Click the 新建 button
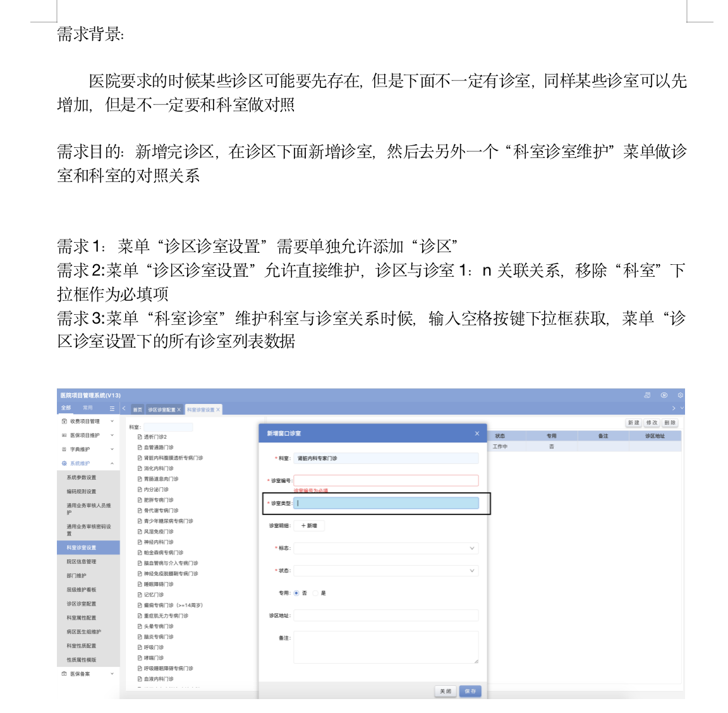The width and height of the screenshot is (728, 713). (x=633, y=423)
